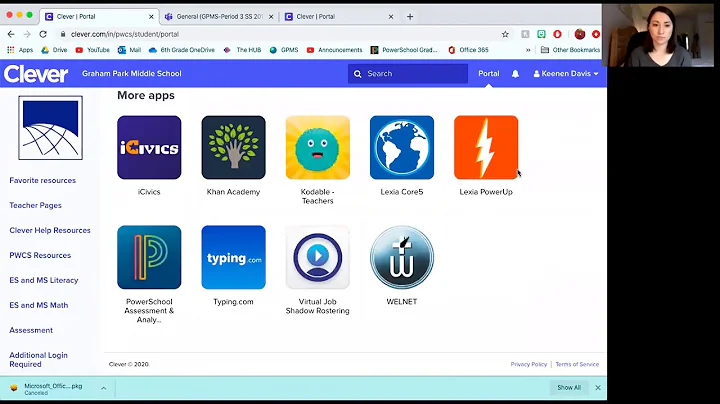Open the GPMS bookmark
Screen dimensions: 720x404
tap(284, 50)
